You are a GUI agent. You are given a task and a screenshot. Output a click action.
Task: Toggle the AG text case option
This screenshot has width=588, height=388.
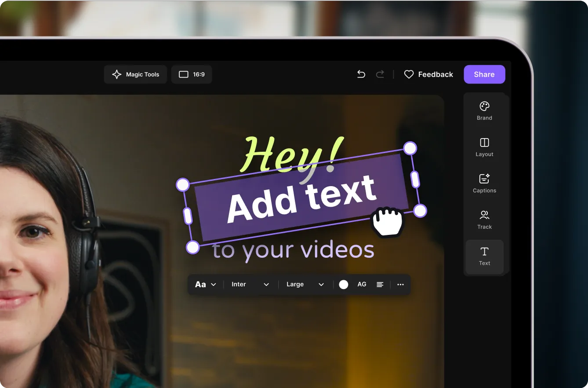tap(362, 284)
